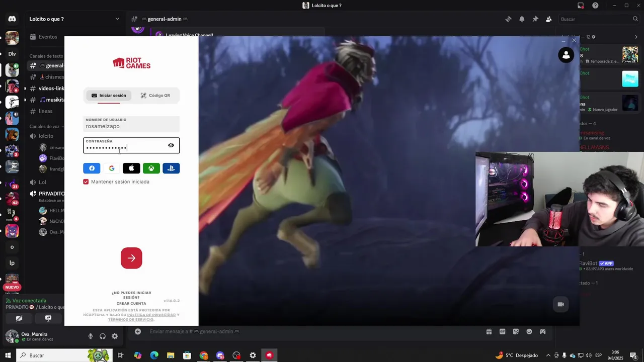
Task: Choose PlayStation sign-in option
Action: click(171, 168)
